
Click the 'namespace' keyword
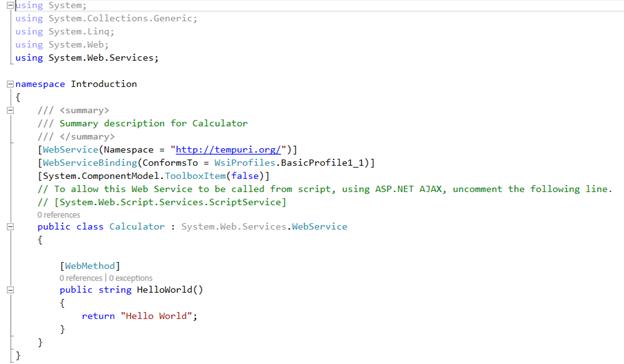(40, 84)
